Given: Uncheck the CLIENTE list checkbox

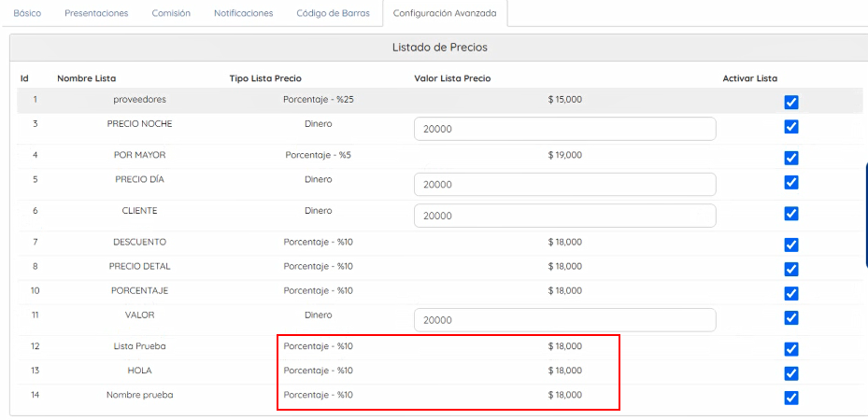Looking at the screenshot, I should [x=791, y=214].
